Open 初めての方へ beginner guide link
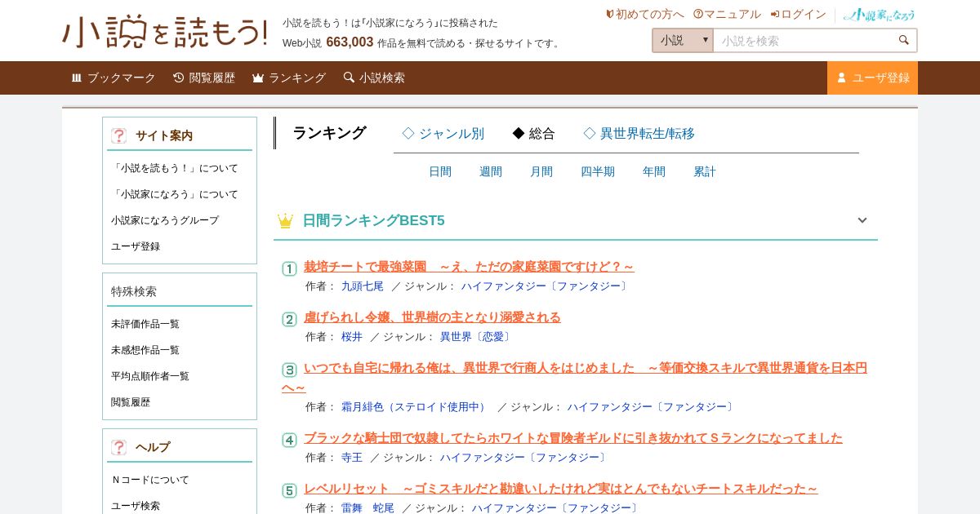 point(644,14)
